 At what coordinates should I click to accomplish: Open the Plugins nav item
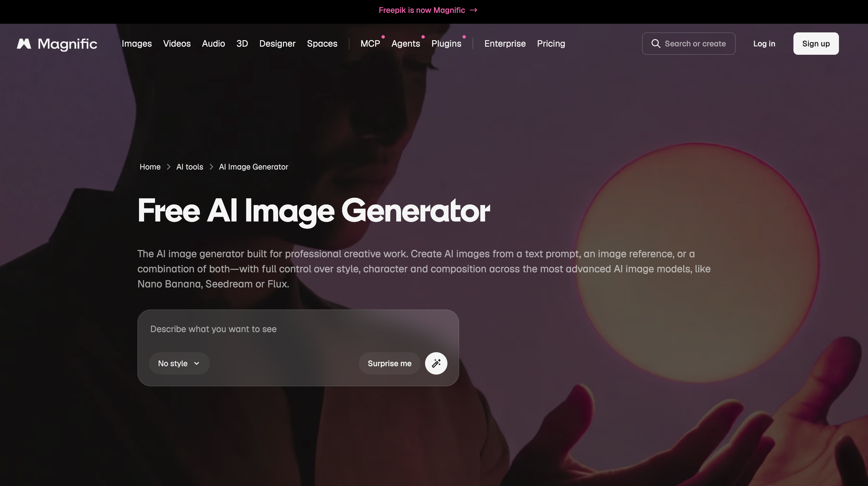tap(447, 44)
